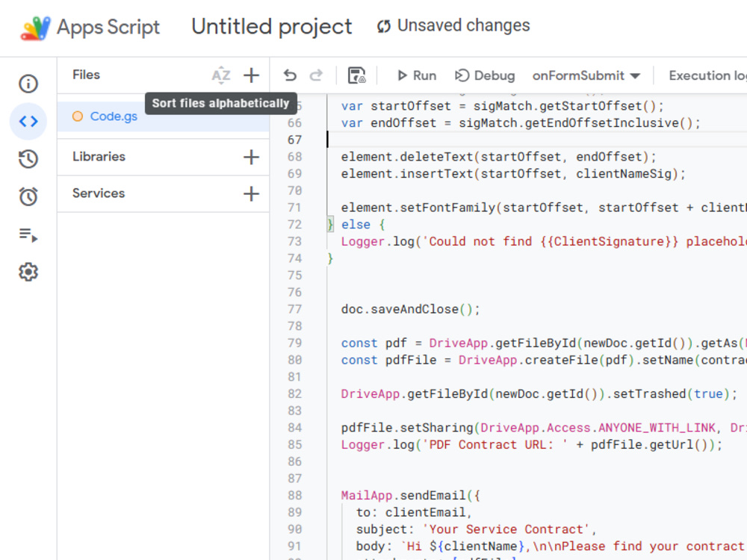Click the Libraries section header
Screen dimensions: 747x560
99,157
